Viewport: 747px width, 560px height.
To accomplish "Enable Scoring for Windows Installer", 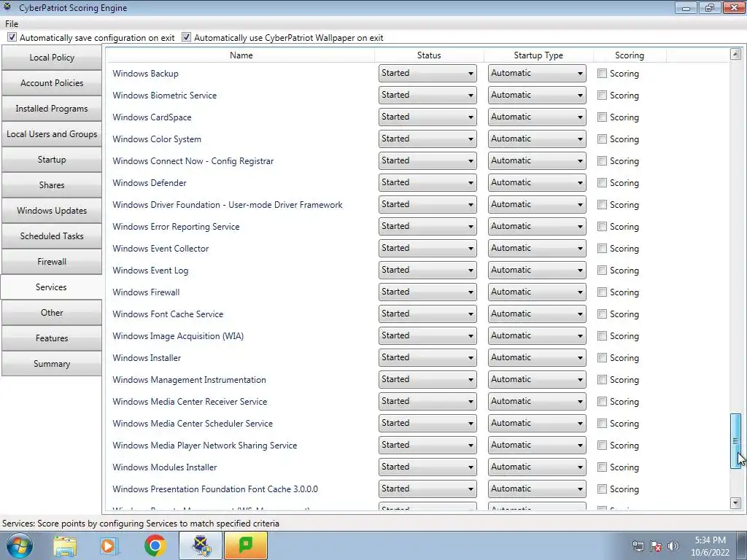I will point(602,357).
